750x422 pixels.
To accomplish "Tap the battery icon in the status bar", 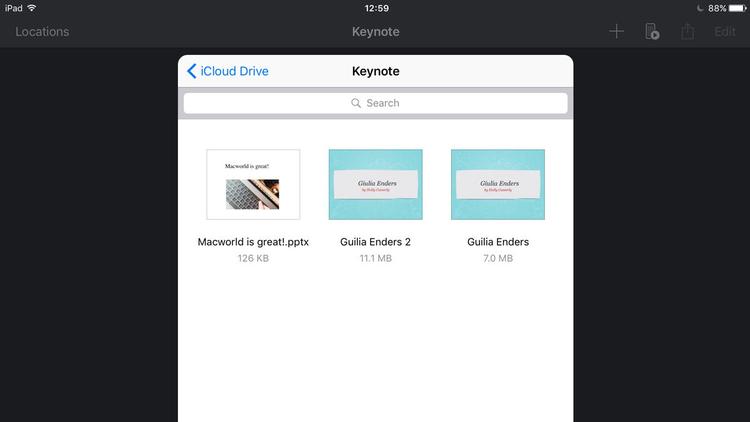I will coord(738,8).
